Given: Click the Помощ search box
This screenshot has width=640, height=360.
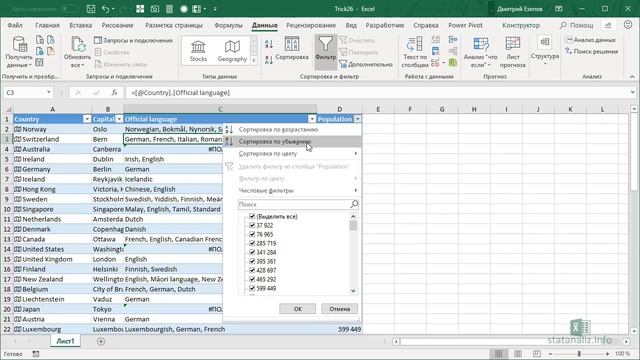Looking at the screenshot, I should (576, 25).
